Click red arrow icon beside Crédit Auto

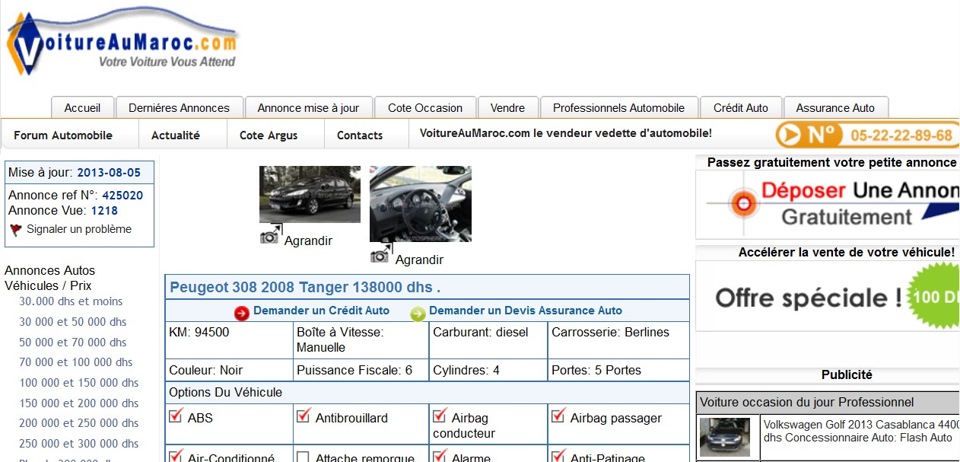click(x=242, y=313)
